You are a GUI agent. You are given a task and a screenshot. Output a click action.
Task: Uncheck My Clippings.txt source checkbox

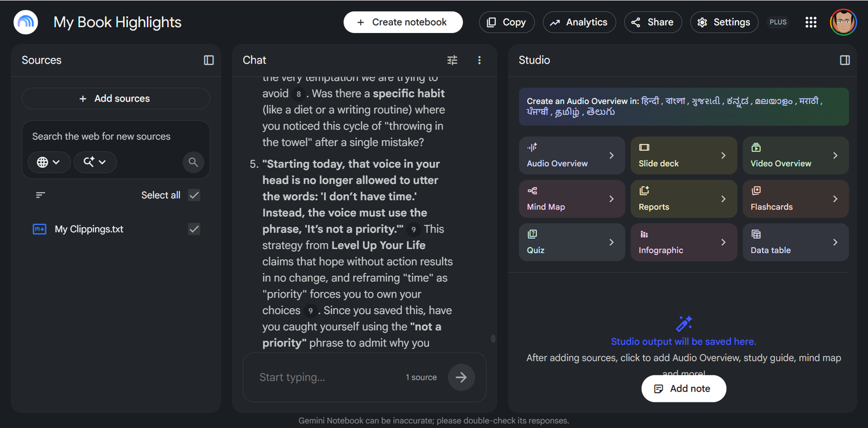pos(194,229)
